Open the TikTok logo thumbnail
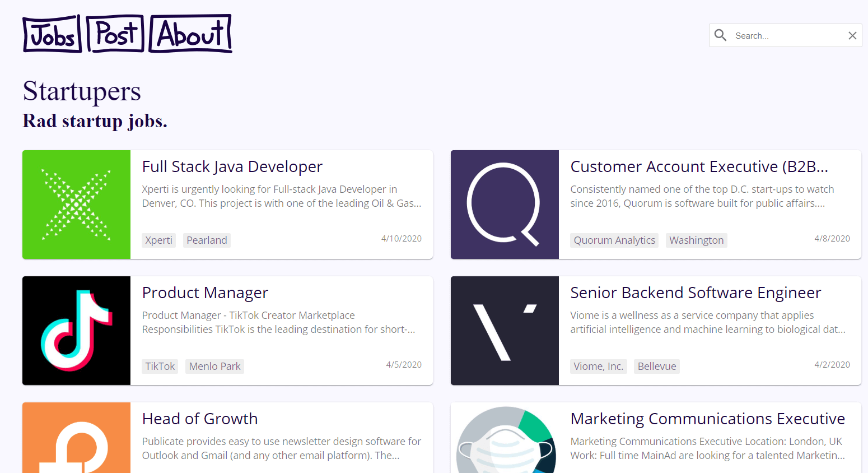The width and height of the screenshot is (868, 473). click(76, 331)
